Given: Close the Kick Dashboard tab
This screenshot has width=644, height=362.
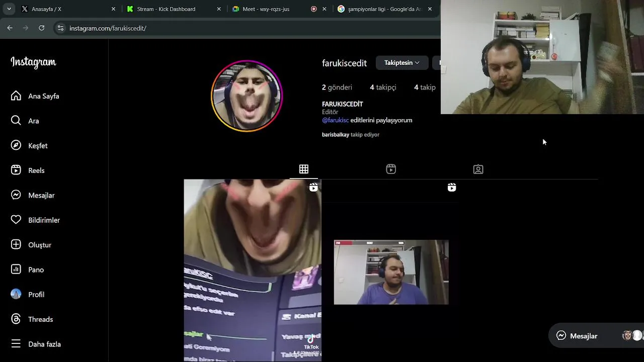Looking at the screenshot, I should click(219, 9).
